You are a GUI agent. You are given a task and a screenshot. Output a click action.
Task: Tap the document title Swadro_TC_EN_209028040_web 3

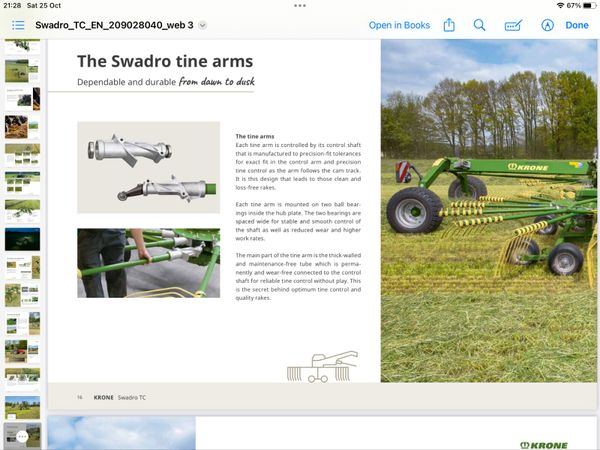(114, 25)
